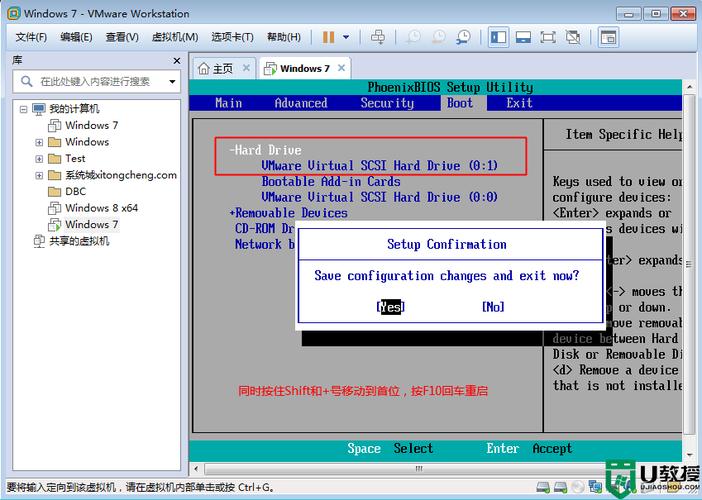Switch to the Windows 7 VM tab
This screenshot has height=500, width=702.
click(304, 68)
